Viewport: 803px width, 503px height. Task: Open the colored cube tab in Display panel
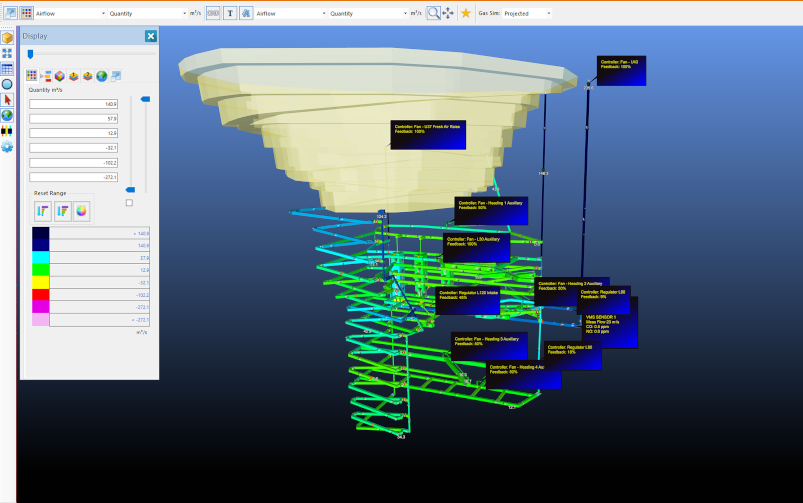point(59,76)
